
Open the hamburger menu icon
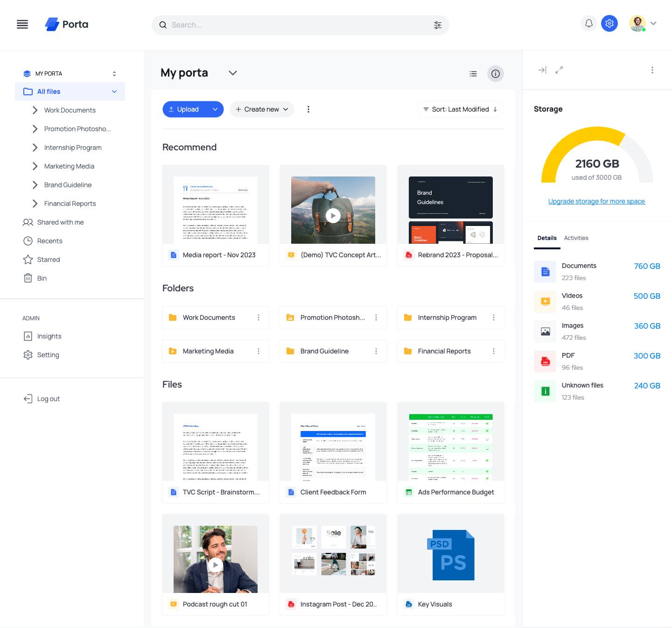22,24
